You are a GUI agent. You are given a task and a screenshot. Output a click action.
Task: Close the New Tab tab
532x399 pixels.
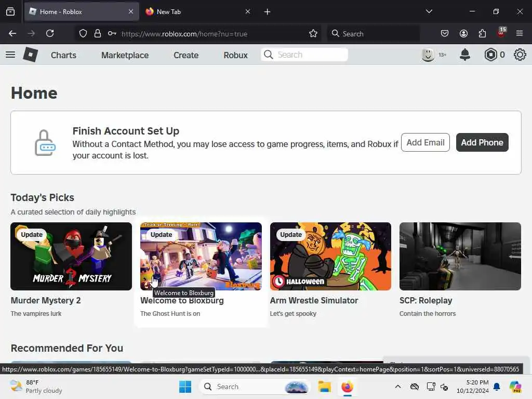pos(248,11)
